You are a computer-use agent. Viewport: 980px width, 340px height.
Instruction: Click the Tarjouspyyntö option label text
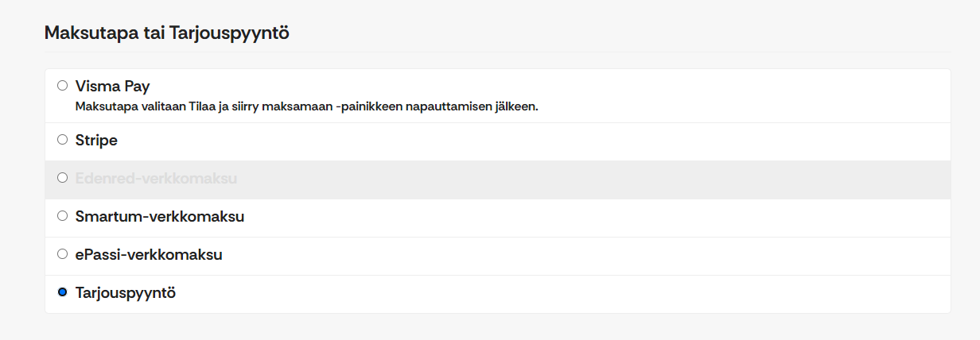click(x=125, y=293)
